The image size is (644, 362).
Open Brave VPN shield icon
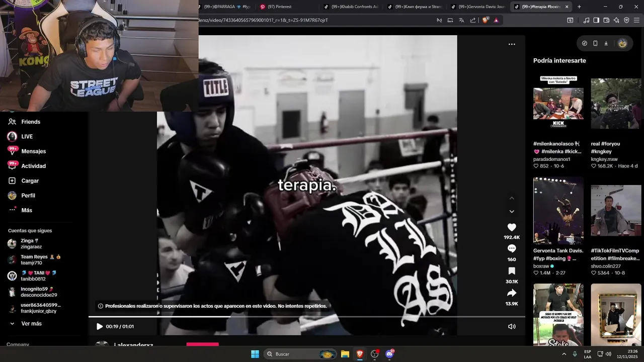(626, 20)
